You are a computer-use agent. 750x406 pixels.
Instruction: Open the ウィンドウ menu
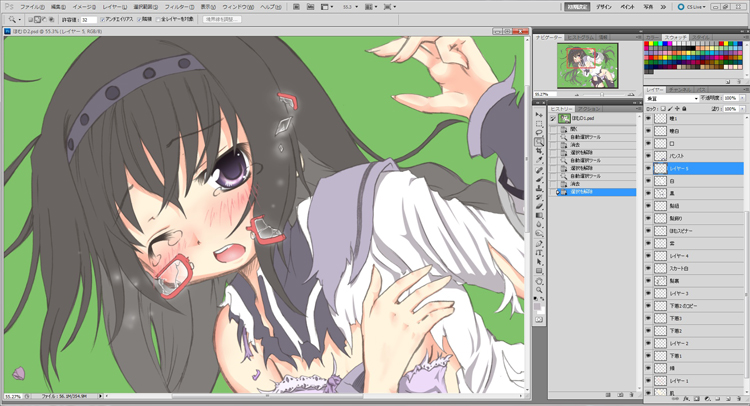point(238,7)
